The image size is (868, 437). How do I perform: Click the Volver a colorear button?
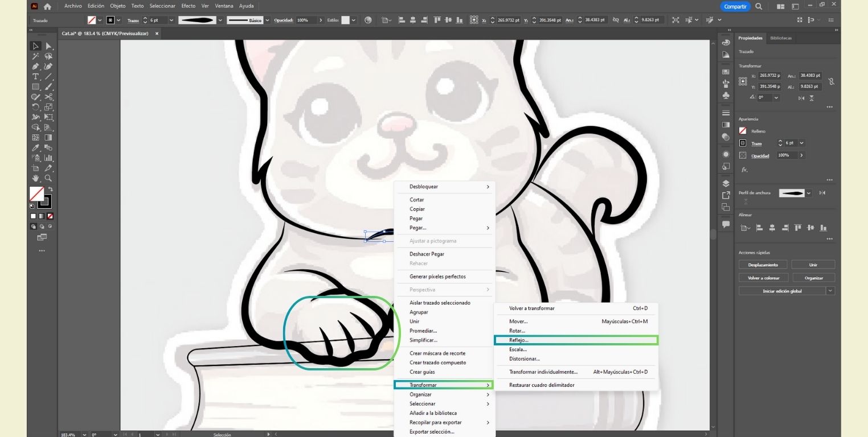(763, 278)
